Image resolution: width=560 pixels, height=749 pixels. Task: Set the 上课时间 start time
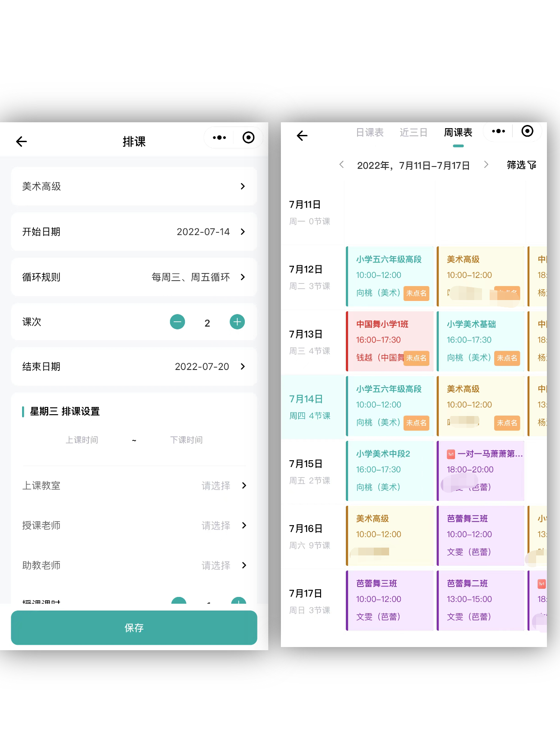pos(82,440)
